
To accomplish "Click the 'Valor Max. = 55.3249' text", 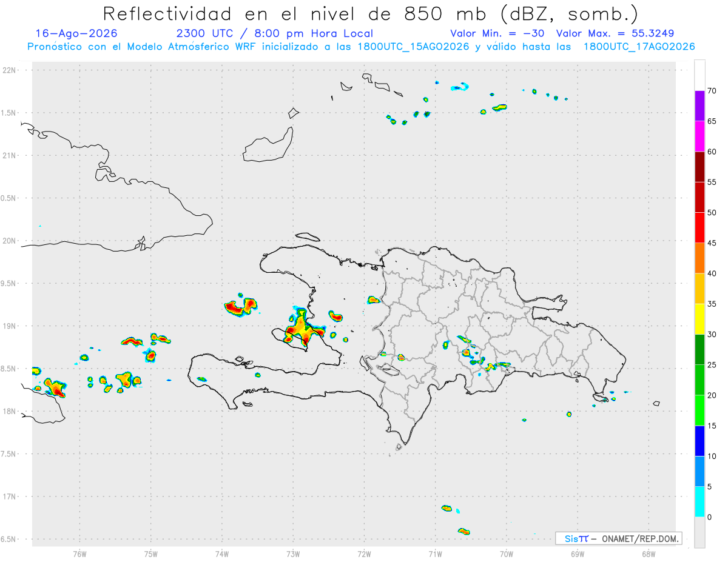I will point(615,33).
